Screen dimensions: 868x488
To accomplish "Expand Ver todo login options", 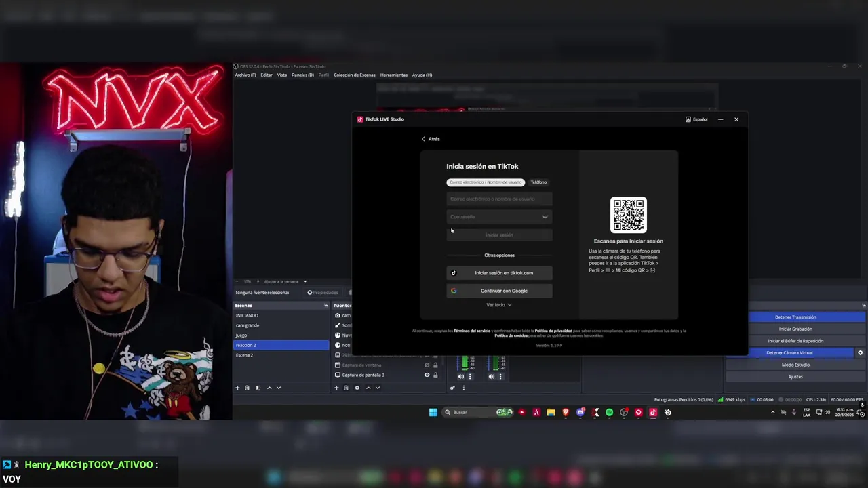I will pyautogui.click(x=499, y=305).
